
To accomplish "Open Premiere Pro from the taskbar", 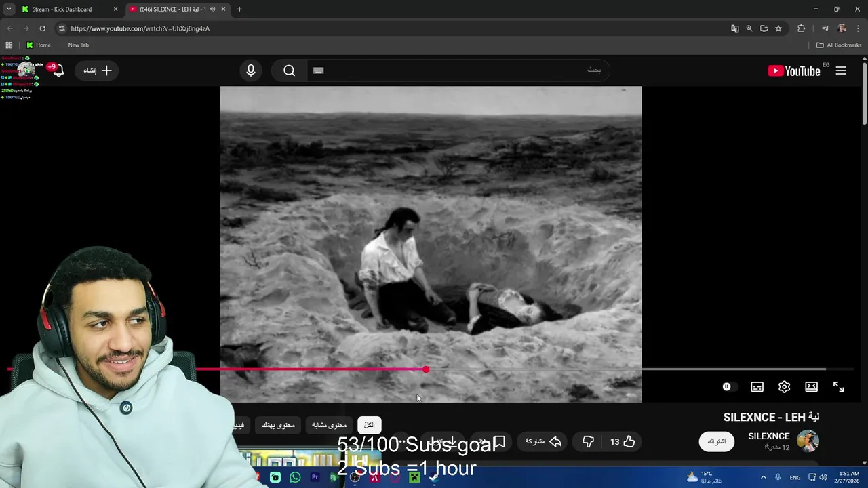I will (x=315, y=477).
